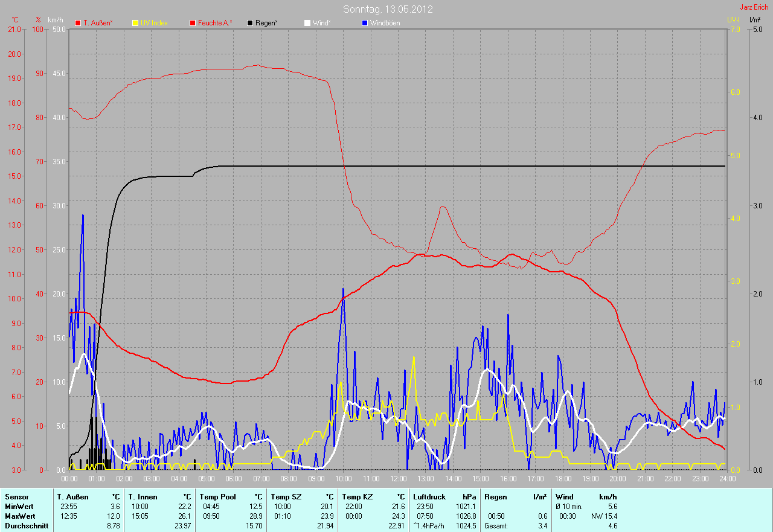Screen dimensions: 773x532
Task: Click the 'Gesamt:' rain total label
Action: (496, 526)
